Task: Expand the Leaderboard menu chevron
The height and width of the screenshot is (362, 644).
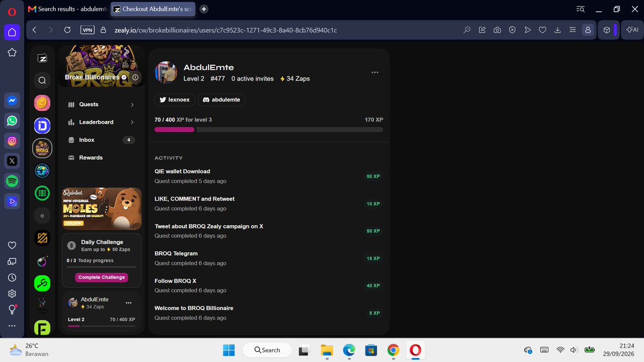Action: coord(132,122)
